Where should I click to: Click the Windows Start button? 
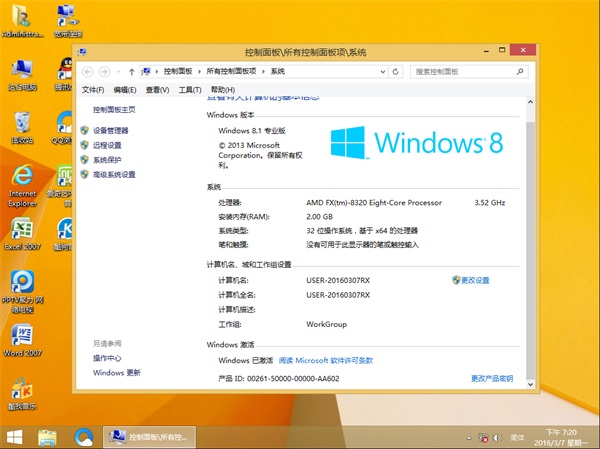(x=15, y=437)
